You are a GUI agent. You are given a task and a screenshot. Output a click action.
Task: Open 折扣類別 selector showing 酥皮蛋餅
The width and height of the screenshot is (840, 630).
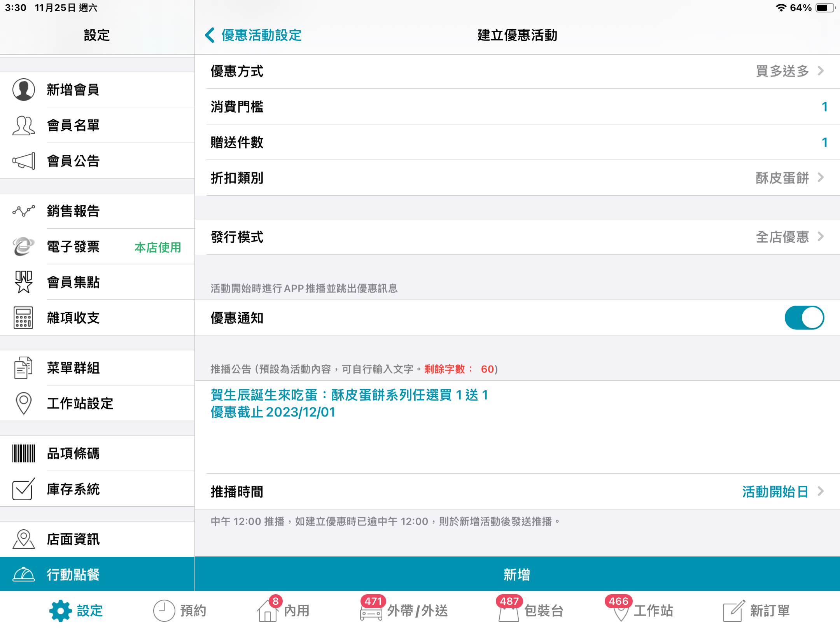point(517,178)
